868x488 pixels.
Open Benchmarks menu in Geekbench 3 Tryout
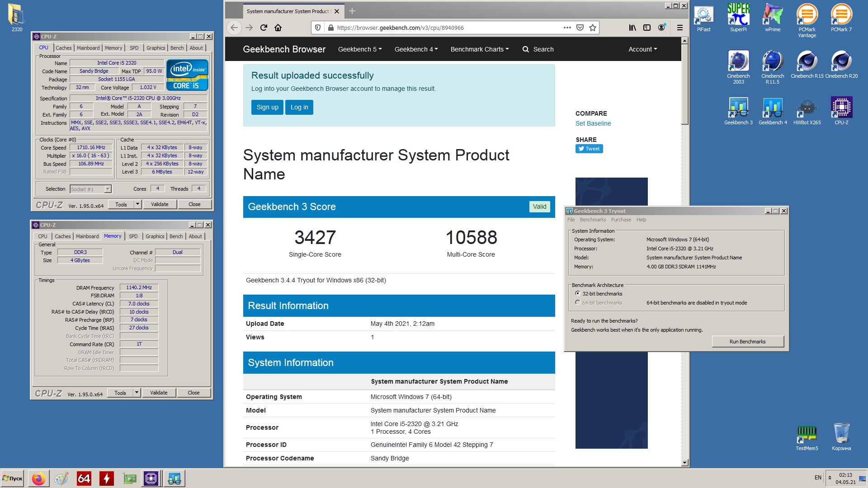coord(593,220)
